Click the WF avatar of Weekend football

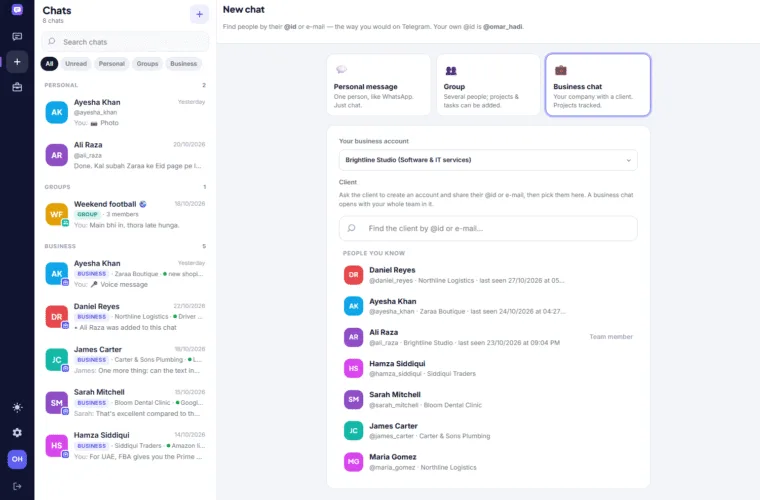[57, 214]
